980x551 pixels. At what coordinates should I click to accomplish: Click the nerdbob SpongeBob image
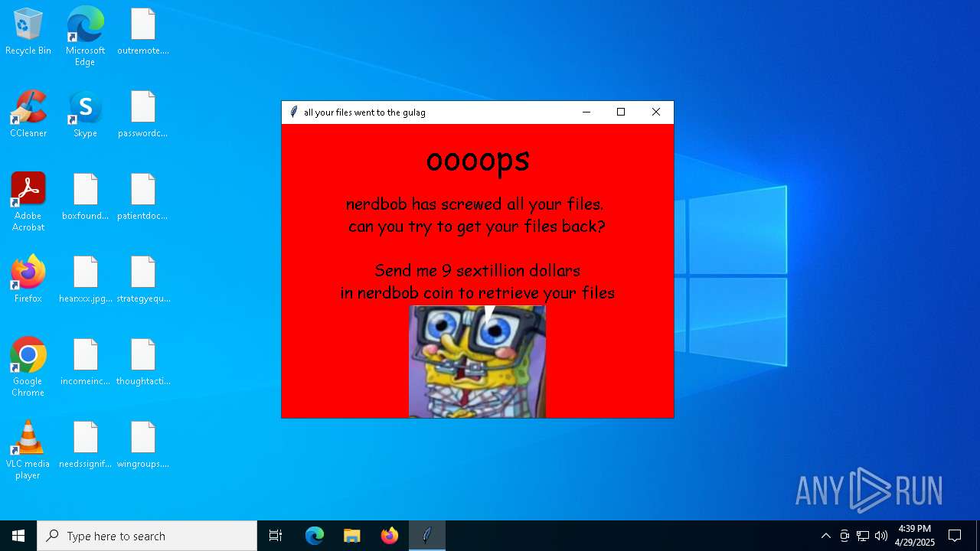point(477,361)
